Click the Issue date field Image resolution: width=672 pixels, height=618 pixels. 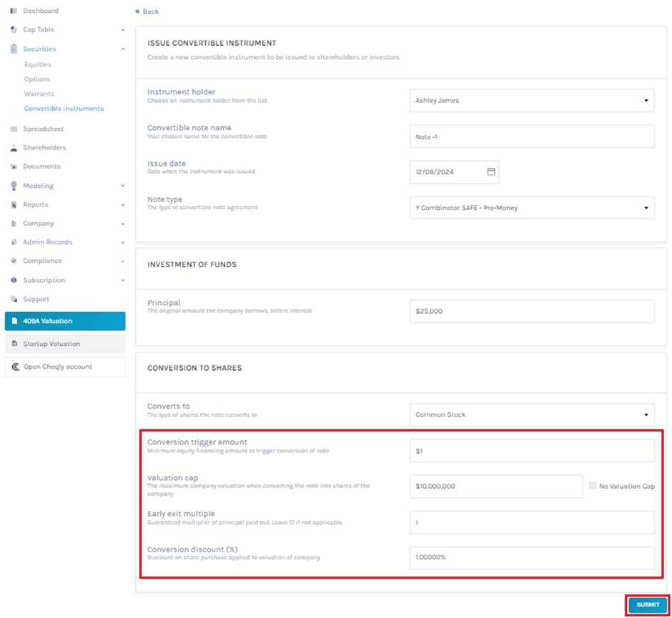click(454, 171)
